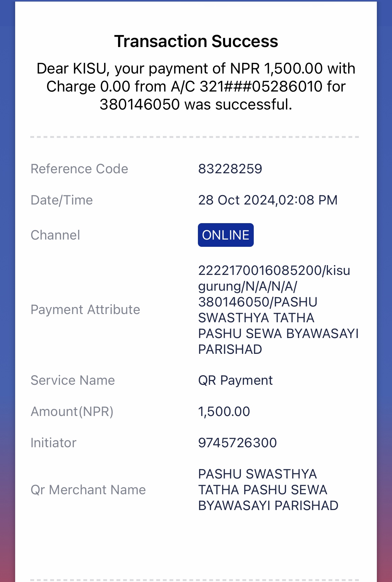
Task: Tap the dashed divider below the message
Action: 195,137
